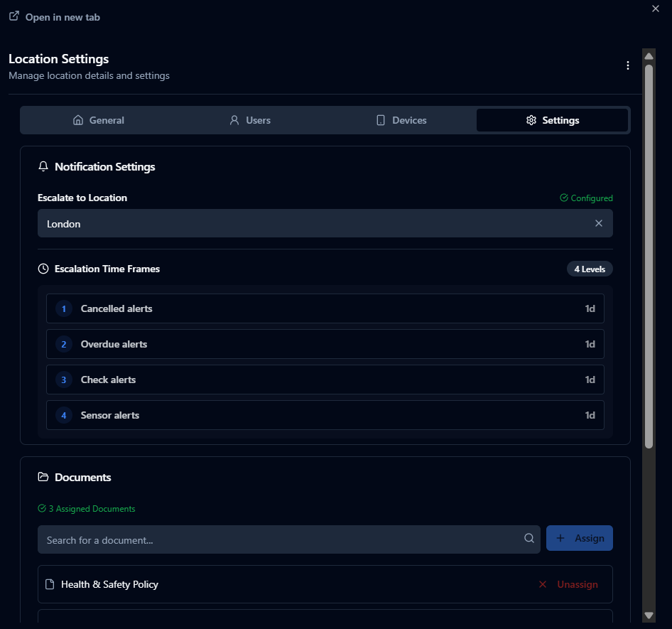Click the 1d value for Check alerts
Viewport: 672px width, 629px height.
(x=590, y=380)
